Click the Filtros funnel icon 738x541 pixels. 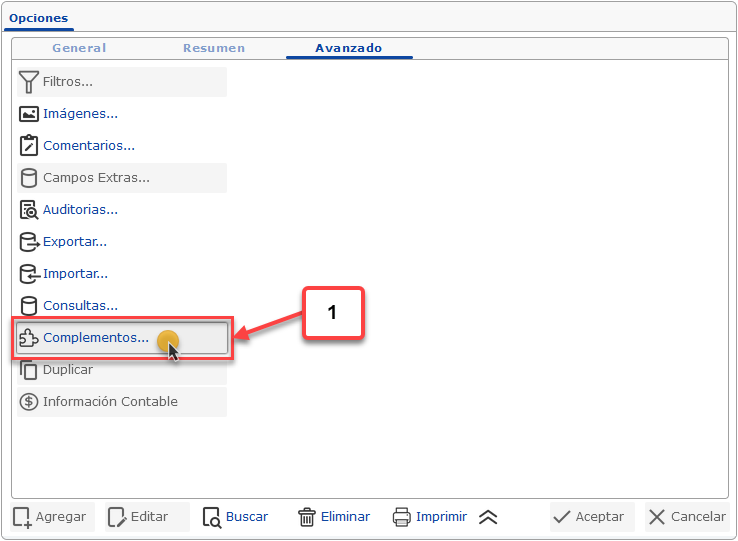(29, 82)
